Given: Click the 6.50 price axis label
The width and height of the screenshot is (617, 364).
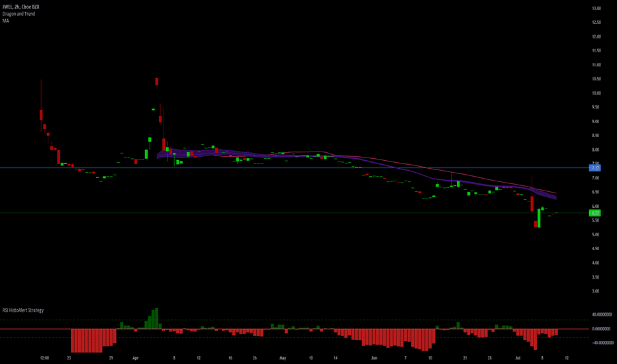Looking at the screenshot, I should (x=595, y=193).
